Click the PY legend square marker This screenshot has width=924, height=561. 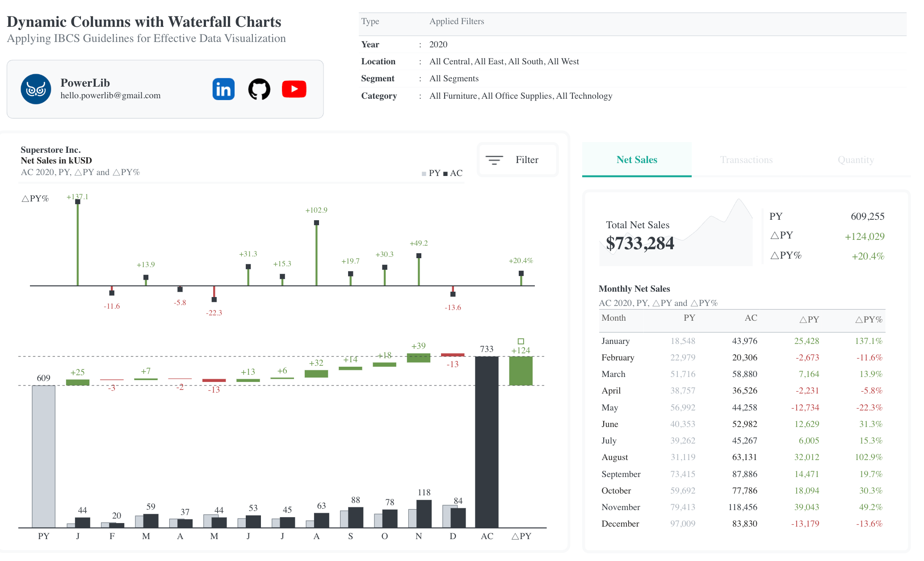coord(424,174)
